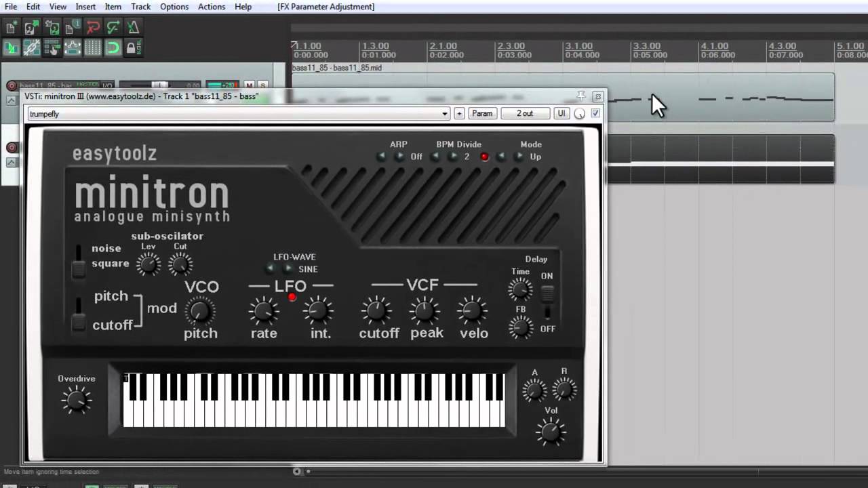
Task: Select the bass11_85.mid item label
Action: 337,68
